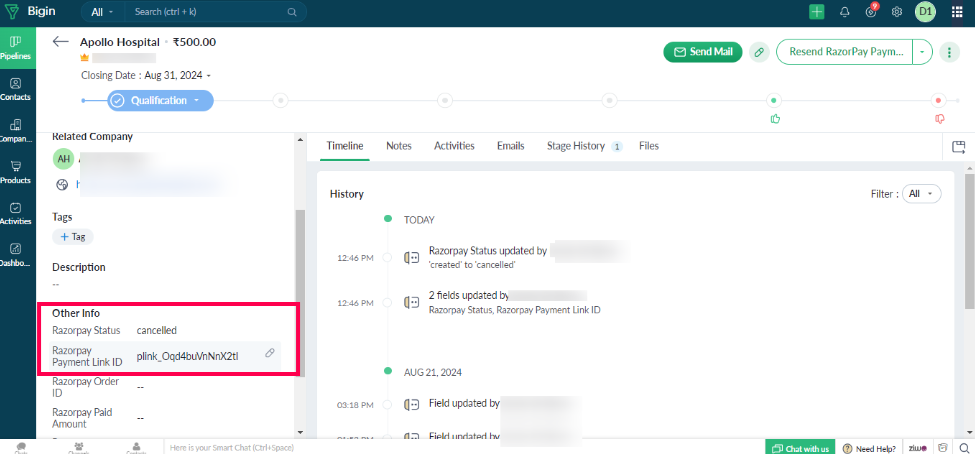Click the third pipeline stage circle
This screenshot has width=975, height=454.
pos(444,100)
